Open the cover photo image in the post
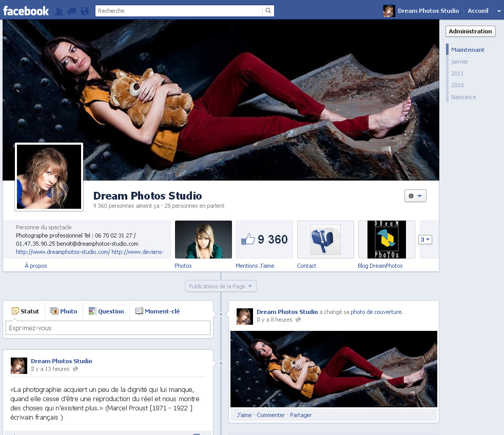The image size is (504, 435). (x=334, y=369)
